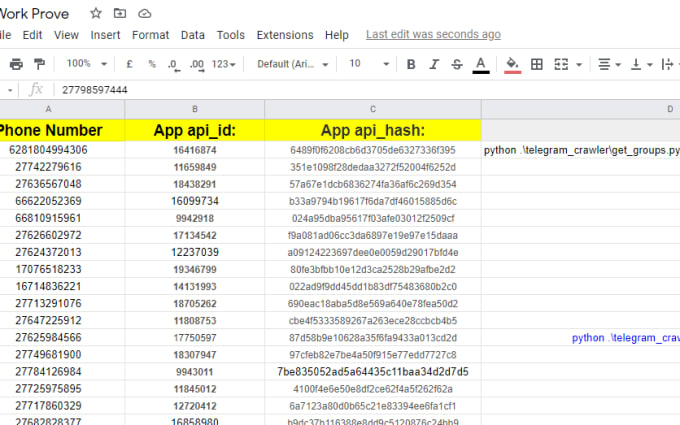Select hash cell starting 690eac18aba5
Screen dimensions: 680x425
(373, 304)
